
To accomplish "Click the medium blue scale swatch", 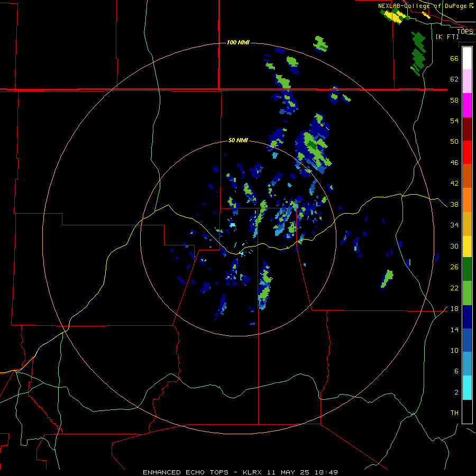I will pos(467,340).
